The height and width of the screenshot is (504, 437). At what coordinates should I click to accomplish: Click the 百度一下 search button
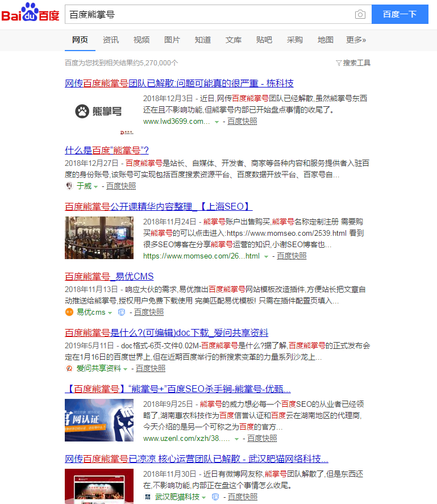399,14
